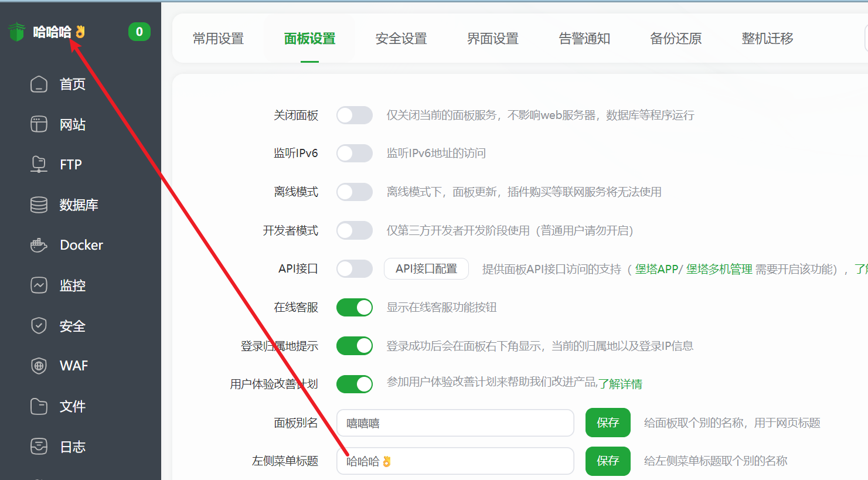This screenshot has height=480, width=868.
Task: Turn on 监听IPv6 listening
Action: pyautogui.click(x=354, y=153)
